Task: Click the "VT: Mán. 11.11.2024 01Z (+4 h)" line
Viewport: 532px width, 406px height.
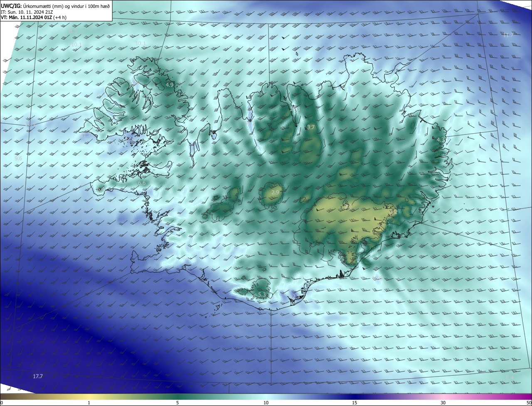Action: [x=34, y=17]
